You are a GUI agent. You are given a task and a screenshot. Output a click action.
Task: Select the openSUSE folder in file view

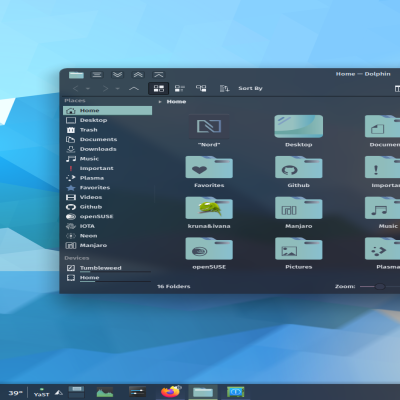209,253
